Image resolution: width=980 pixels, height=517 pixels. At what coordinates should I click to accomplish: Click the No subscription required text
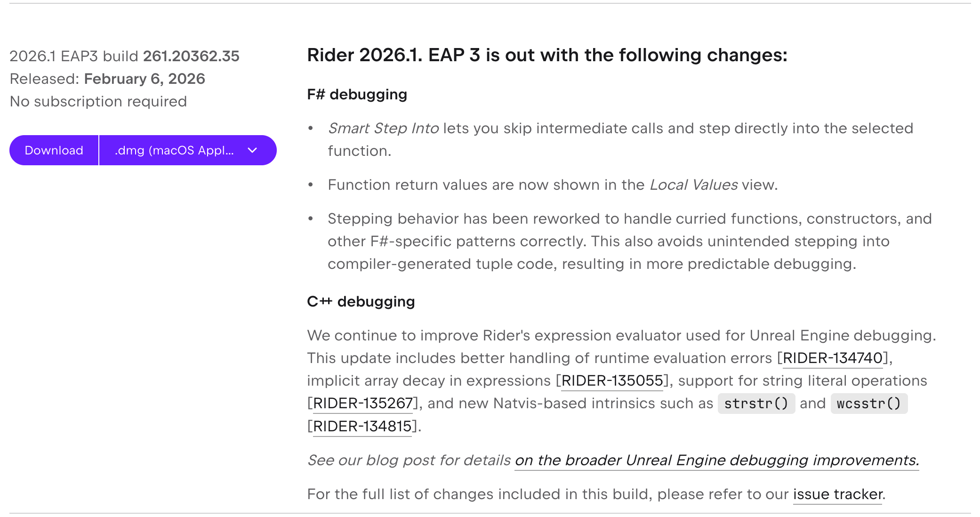click(98, 101)
